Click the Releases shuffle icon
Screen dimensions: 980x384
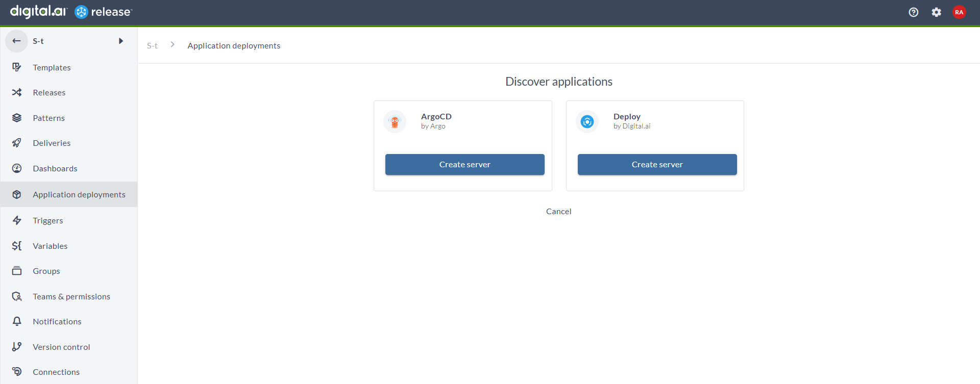17,92
